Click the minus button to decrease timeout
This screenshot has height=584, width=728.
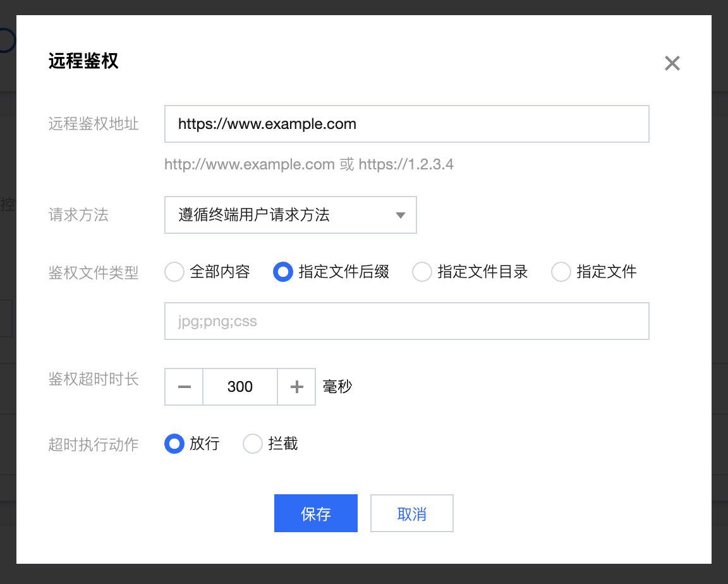183,387
